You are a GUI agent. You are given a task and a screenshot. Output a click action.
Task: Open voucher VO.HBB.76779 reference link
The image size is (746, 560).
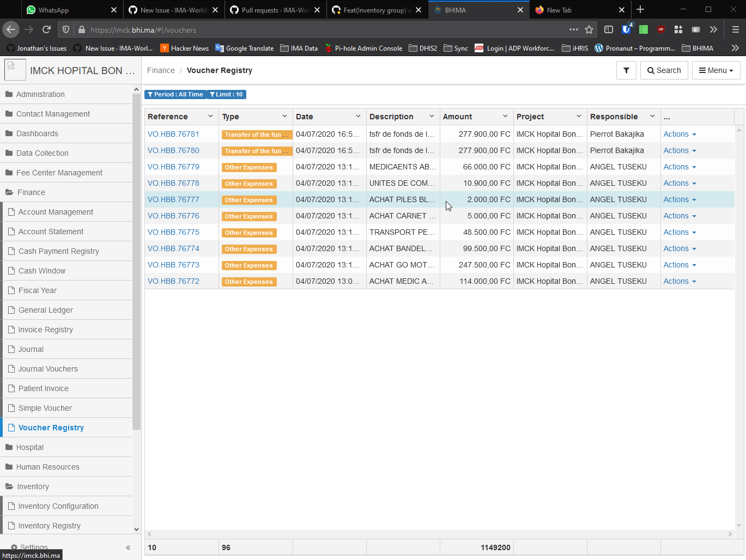tap(173, 167)
